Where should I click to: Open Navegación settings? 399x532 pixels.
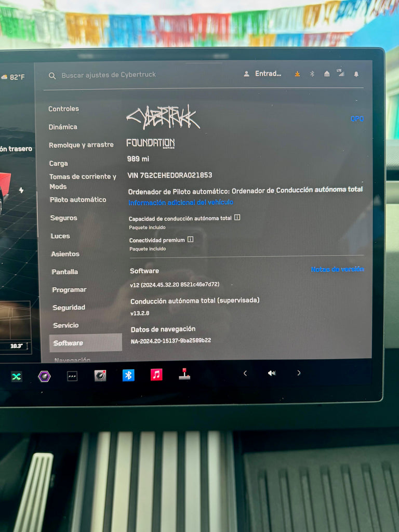tap(72, 360)
